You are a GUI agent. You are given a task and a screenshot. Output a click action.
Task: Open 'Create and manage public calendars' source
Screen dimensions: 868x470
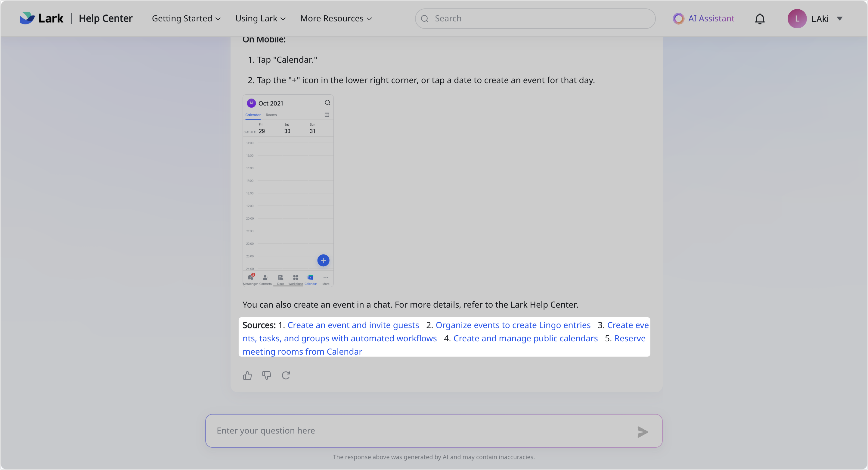(525, 338)
